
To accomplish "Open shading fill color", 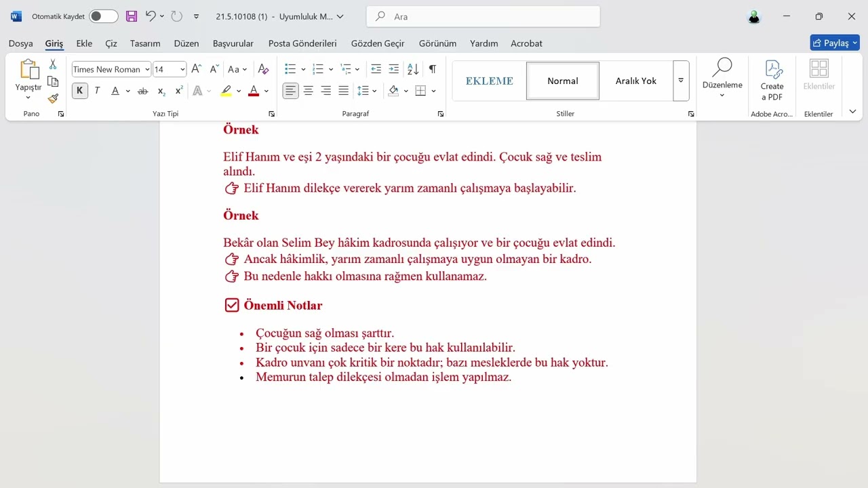I will point(393,91).
